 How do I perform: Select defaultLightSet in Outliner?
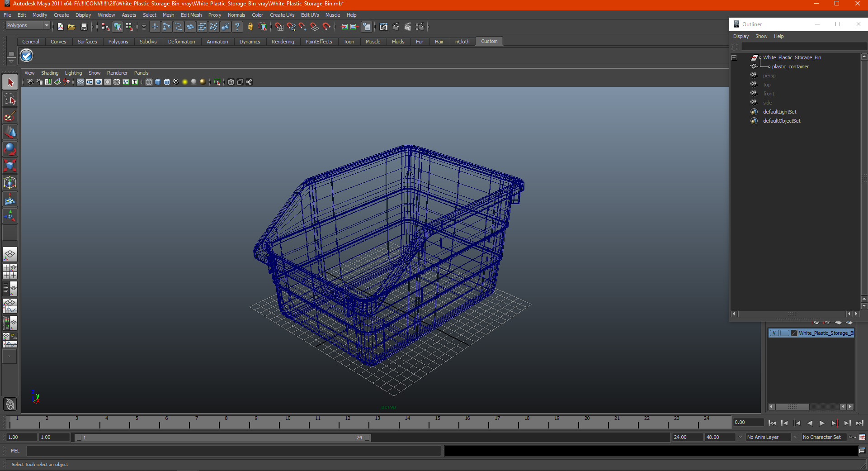coord(780,112)
